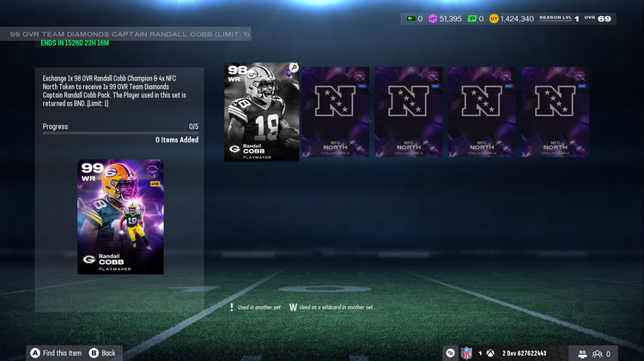Select the third NFC North token slot
Screen dimensions: 644x361
point(482,112)
